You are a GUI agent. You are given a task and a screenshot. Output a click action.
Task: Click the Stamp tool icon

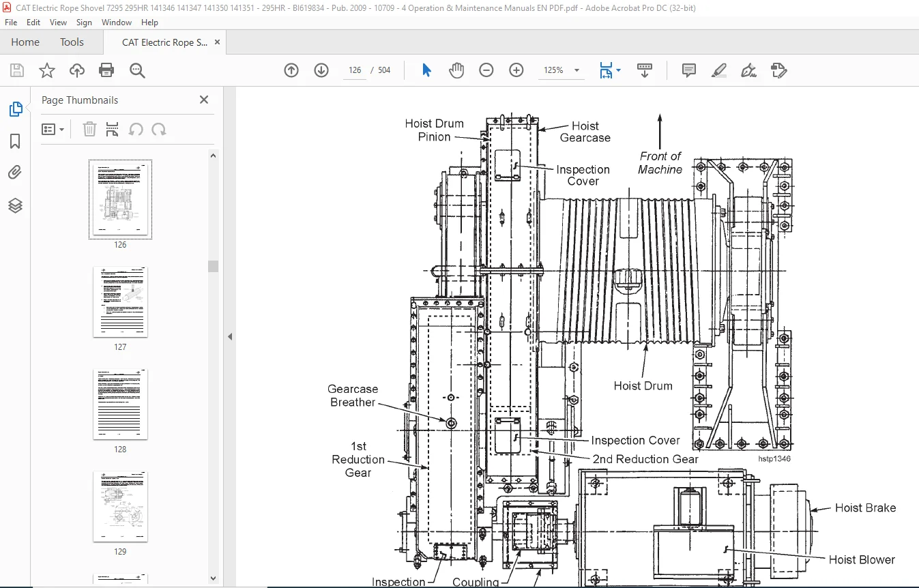tap(779, 70)
